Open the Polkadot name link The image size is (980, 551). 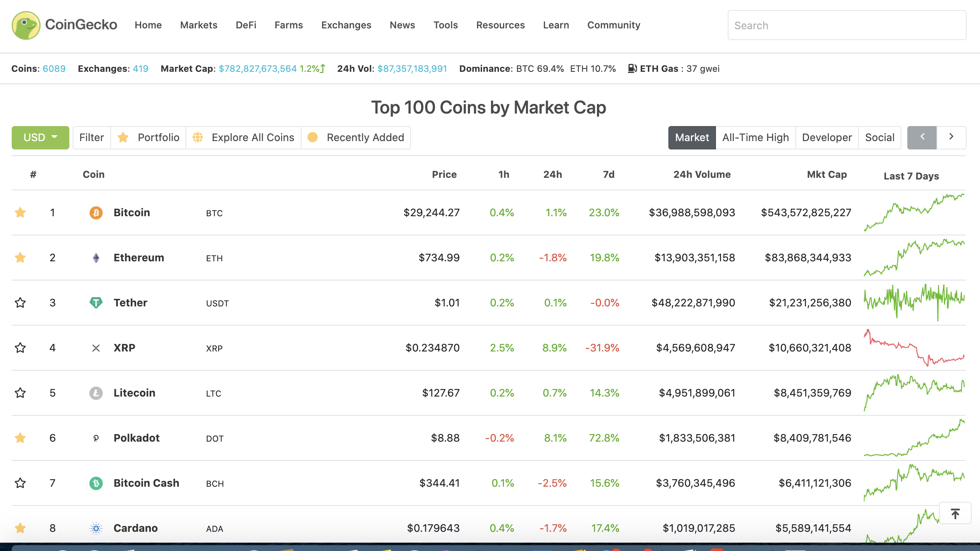click(137, 438)
